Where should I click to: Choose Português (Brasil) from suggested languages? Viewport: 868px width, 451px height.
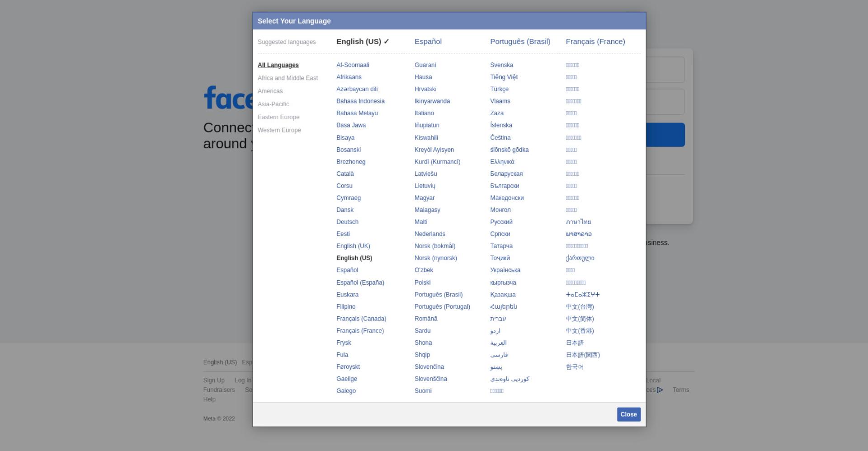click(520, 42)
